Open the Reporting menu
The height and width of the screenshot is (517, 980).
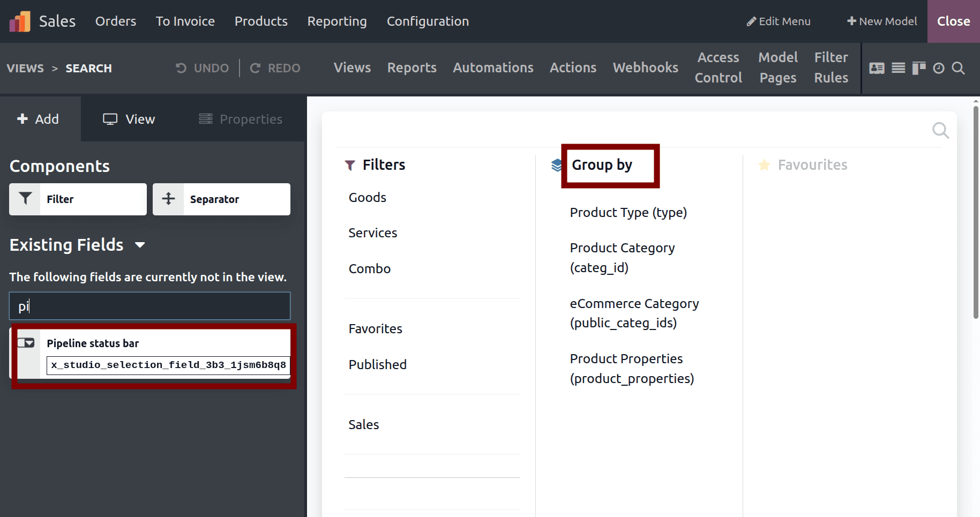[x=337, y=21]
